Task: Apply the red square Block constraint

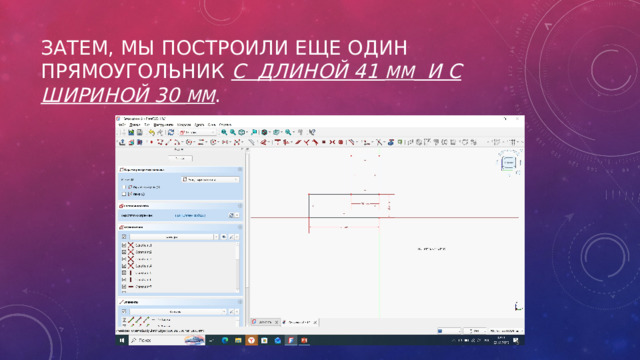Action: (340, 142)
